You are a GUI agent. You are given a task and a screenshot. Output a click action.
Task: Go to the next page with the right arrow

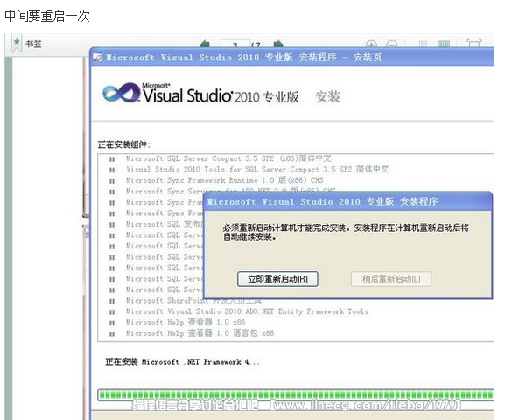tap(278, 44)
